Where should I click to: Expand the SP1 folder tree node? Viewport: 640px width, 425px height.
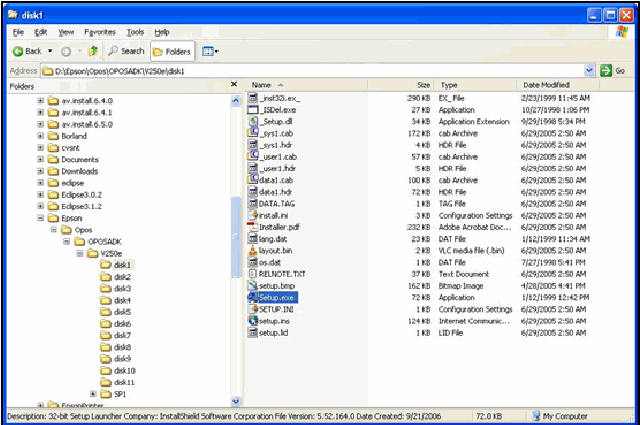click(92, 393)
